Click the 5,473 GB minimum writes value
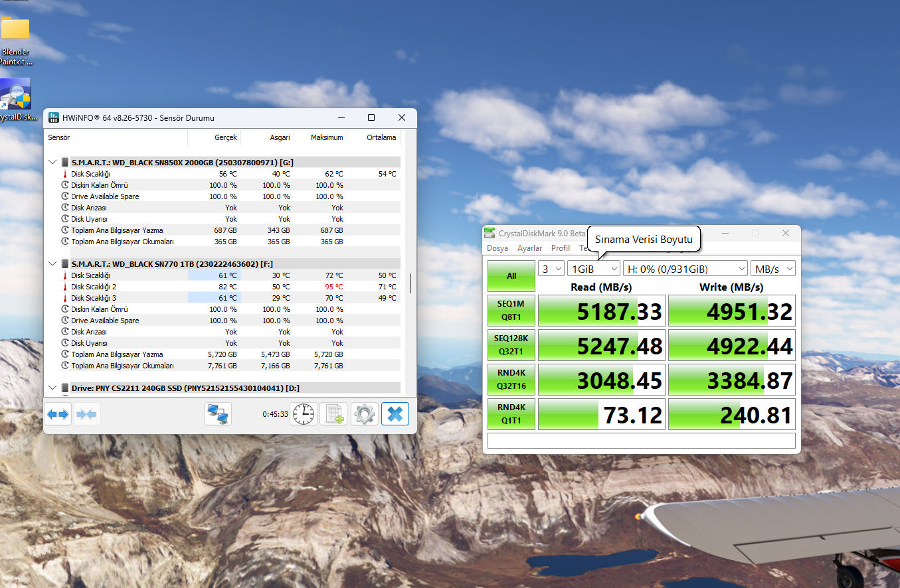 (x=275, y=354)
